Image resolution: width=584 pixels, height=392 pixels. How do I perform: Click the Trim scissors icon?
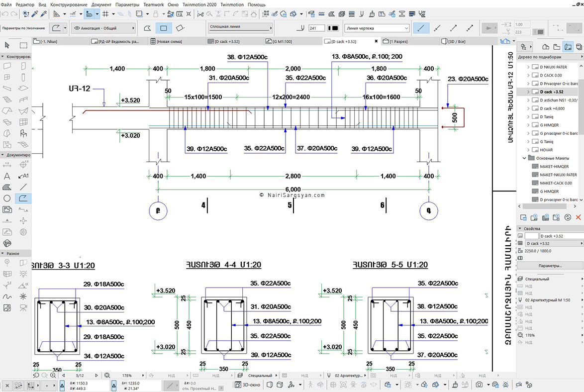coord(200,14)
